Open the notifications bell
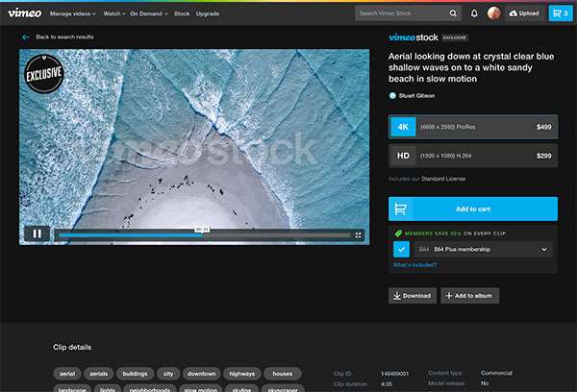Image resolution: width=577 pixels, height=392 pixels. (474, 13)
